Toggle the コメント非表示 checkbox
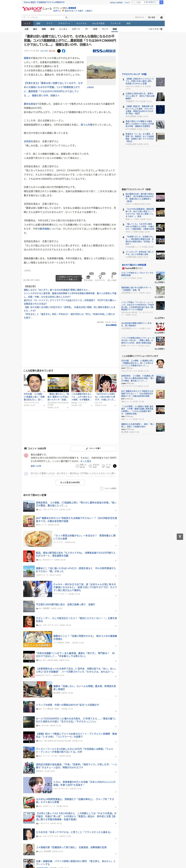The image size is (186, 868). tap(102, 488)
